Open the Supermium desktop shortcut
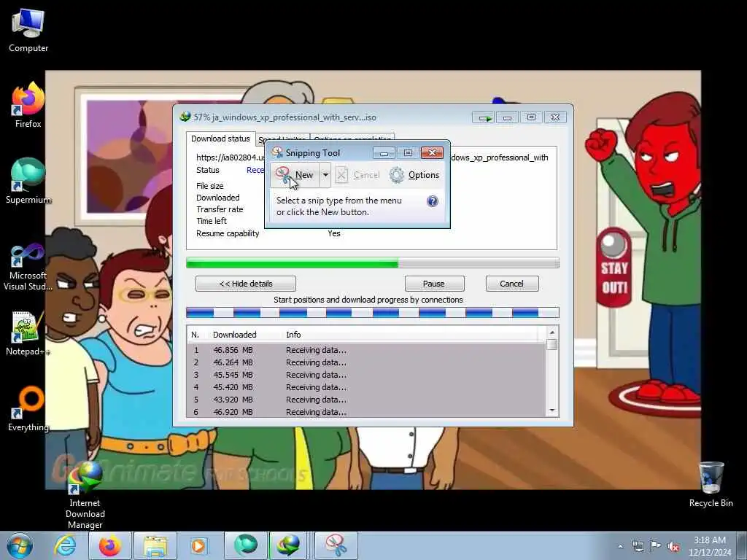 28,181
